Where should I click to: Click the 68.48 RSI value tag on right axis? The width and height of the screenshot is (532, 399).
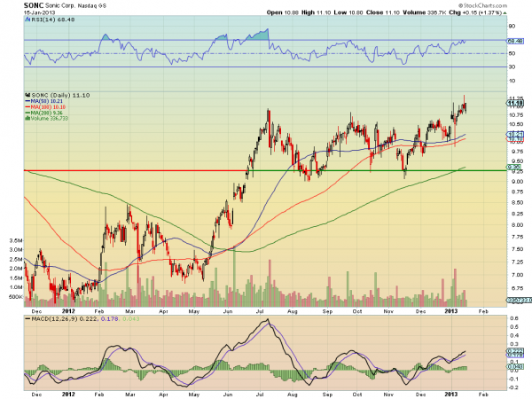(514, 41)
